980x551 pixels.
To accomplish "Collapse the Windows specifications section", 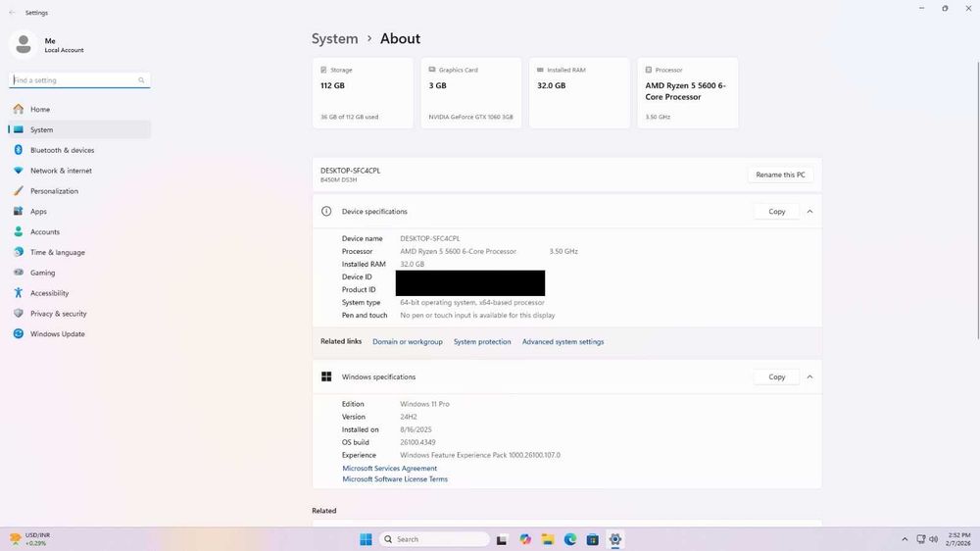I will click(x=810, y=376).
